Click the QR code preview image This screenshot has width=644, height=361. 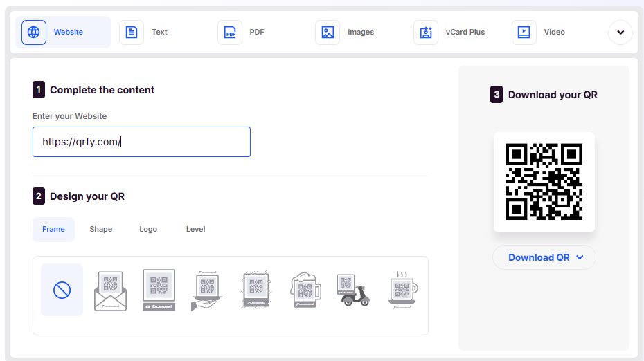pyautogui.click(x=544, y=182)
